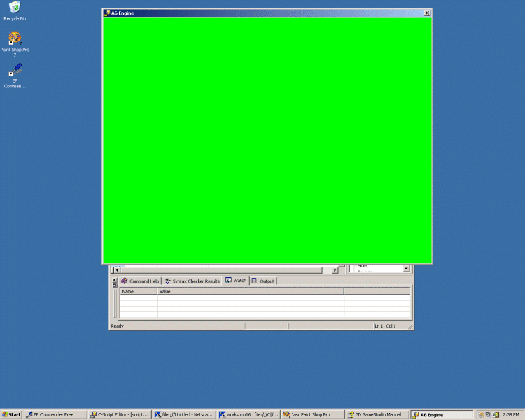Close the bottom panel with its small X
This screenshot has width=525, height=420.
click(x=115, y=279)
